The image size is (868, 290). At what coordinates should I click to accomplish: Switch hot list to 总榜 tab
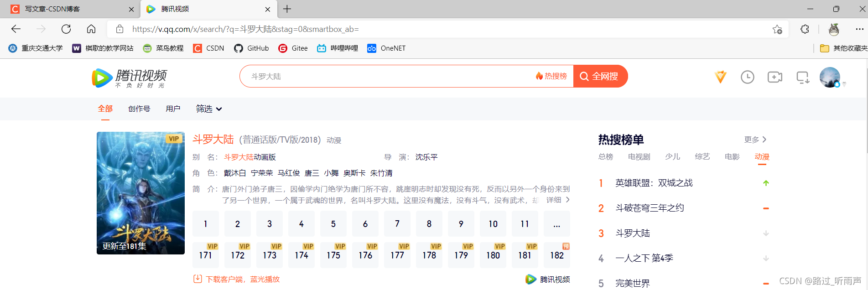click(x=606, y=157)
